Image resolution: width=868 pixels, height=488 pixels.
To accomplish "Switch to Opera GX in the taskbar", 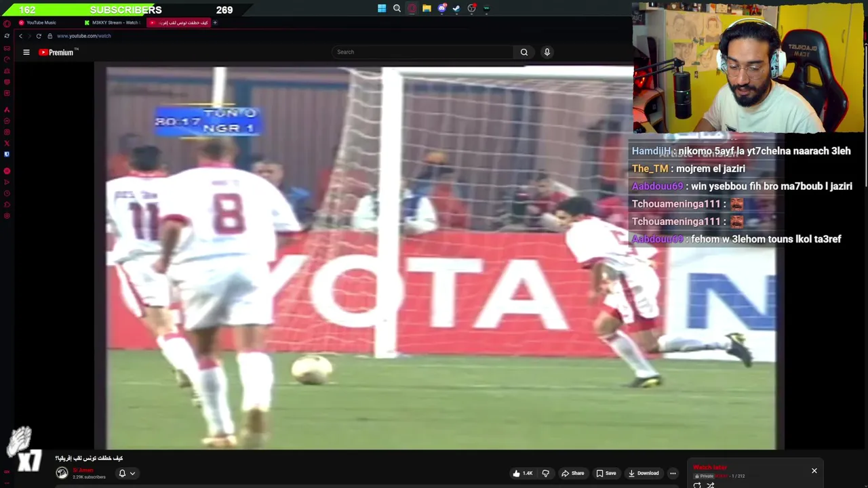I will pyautogui.click(x=412, y=8).
